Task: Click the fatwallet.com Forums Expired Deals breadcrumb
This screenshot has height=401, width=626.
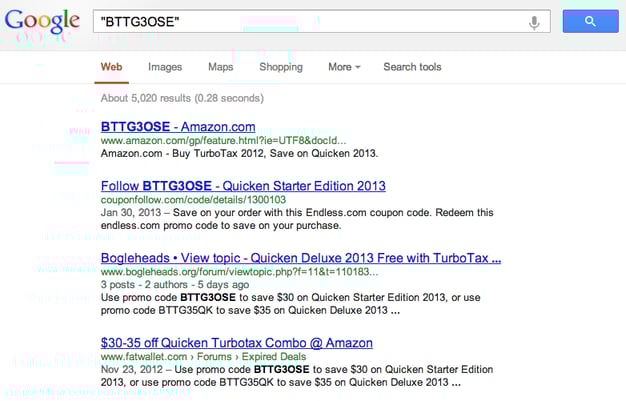Action: [x=203, y=356]
